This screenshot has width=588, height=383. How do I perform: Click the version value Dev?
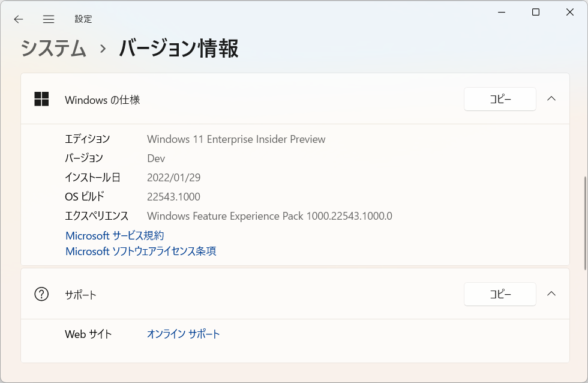point(156,158)
